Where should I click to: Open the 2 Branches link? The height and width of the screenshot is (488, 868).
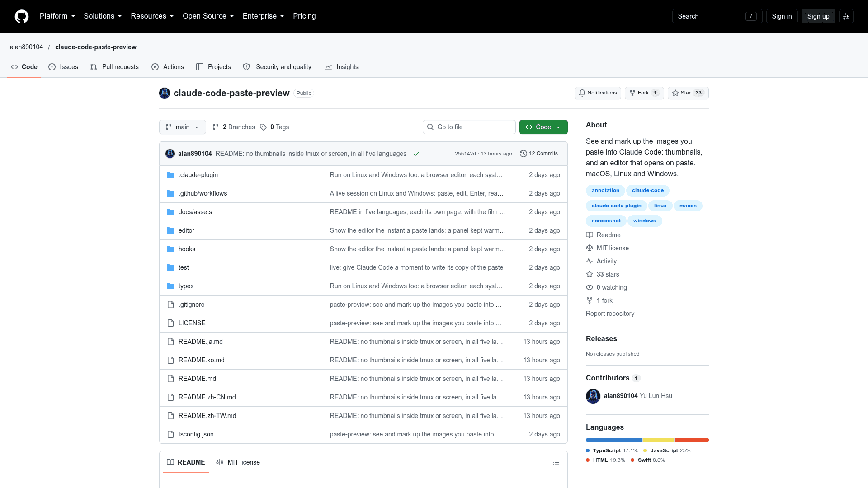tap(234, 127)
